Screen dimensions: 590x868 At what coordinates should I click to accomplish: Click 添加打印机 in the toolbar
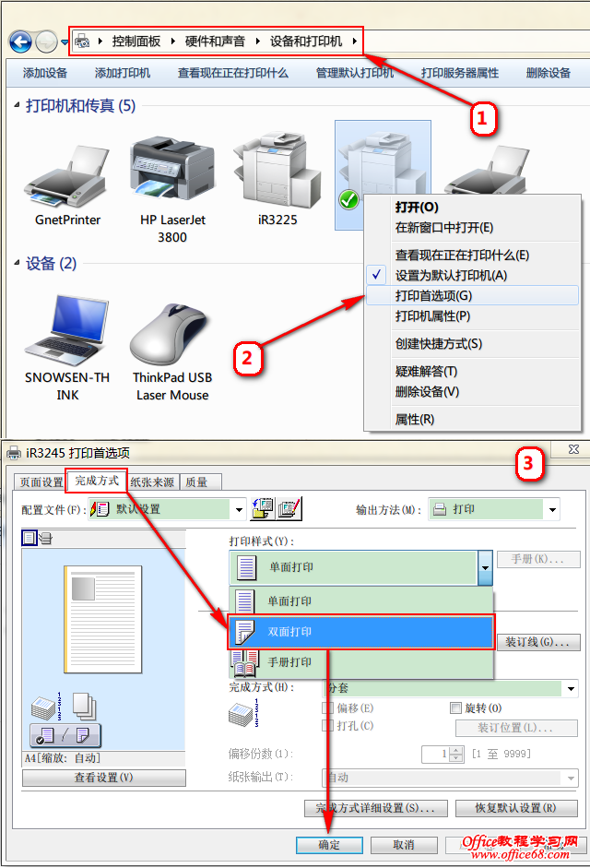[x=123, y=73]
